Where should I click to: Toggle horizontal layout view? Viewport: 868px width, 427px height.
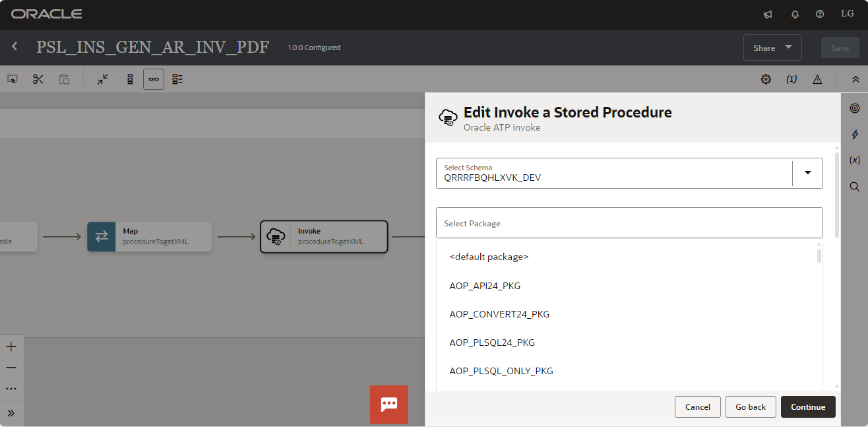pyautogui.click(x=154, y=79)
